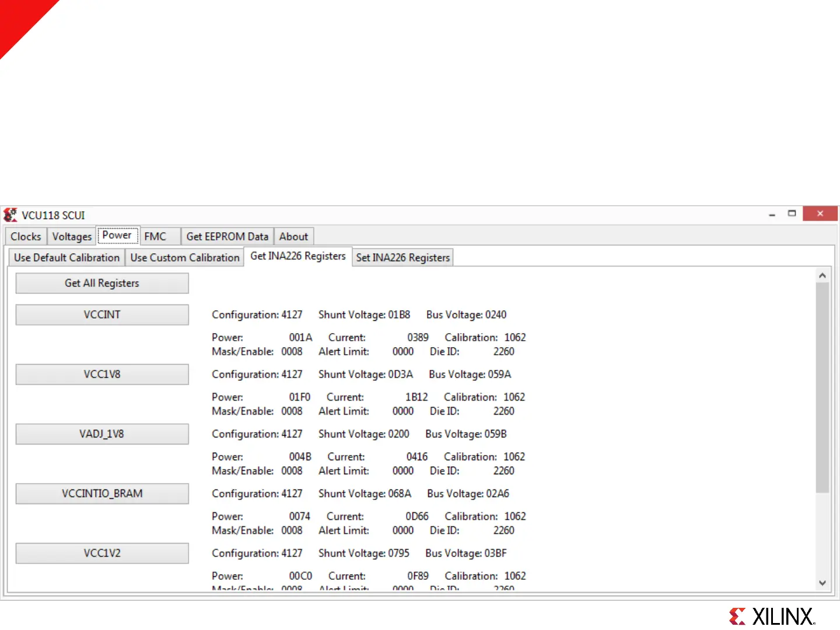Viewport: 840px width, 630px height.
Task: Click the window title VCU118 SCUI
Action: (53, 215)
